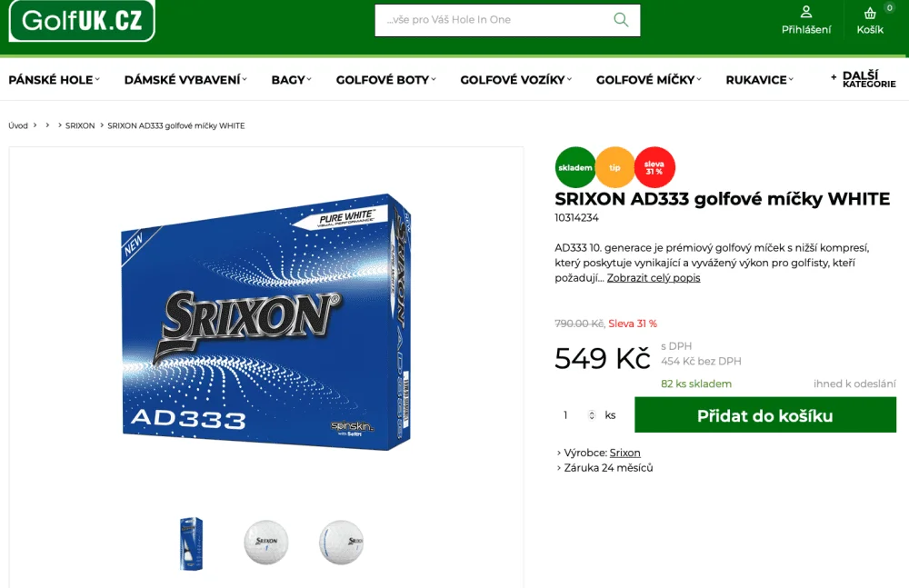Select the Srixon box side thumbnail
The width and height of the screenshot is (909, 588).
191,543
